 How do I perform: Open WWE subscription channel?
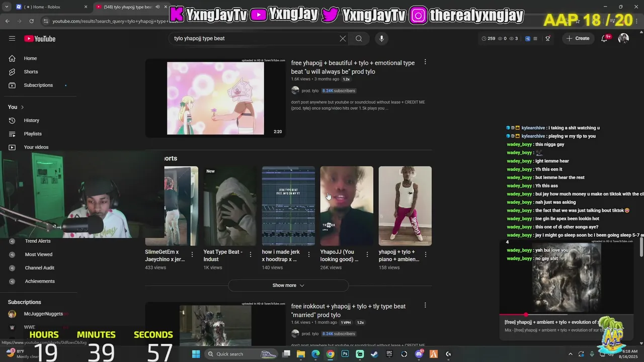[30, 327]
